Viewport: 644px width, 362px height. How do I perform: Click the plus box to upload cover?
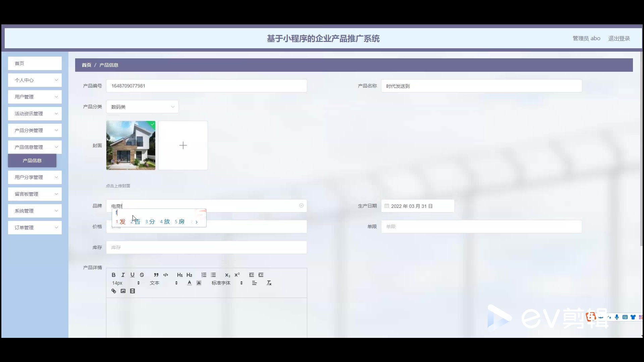[183, 145]
